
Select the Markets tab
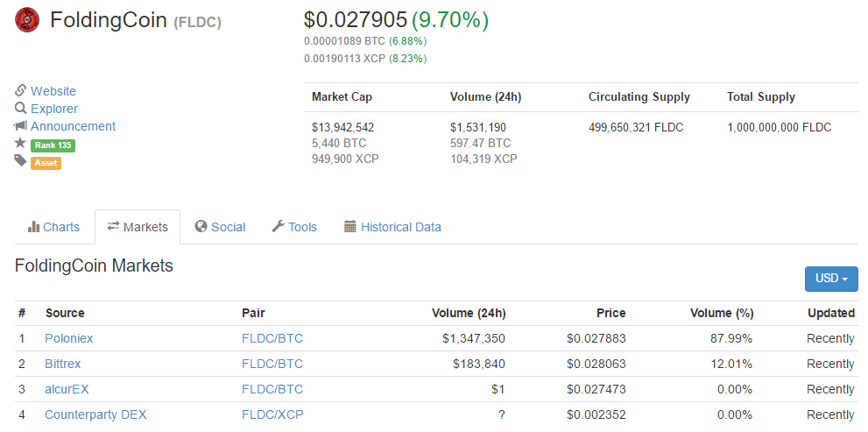click(138, 227)
